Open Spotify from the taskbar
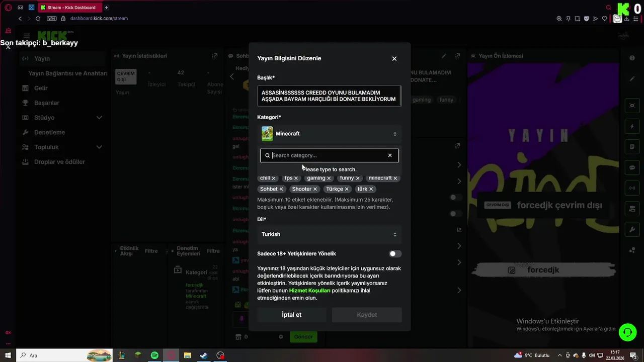The width and height of the screenshot is (644, 362). click(x=154, y=355)
